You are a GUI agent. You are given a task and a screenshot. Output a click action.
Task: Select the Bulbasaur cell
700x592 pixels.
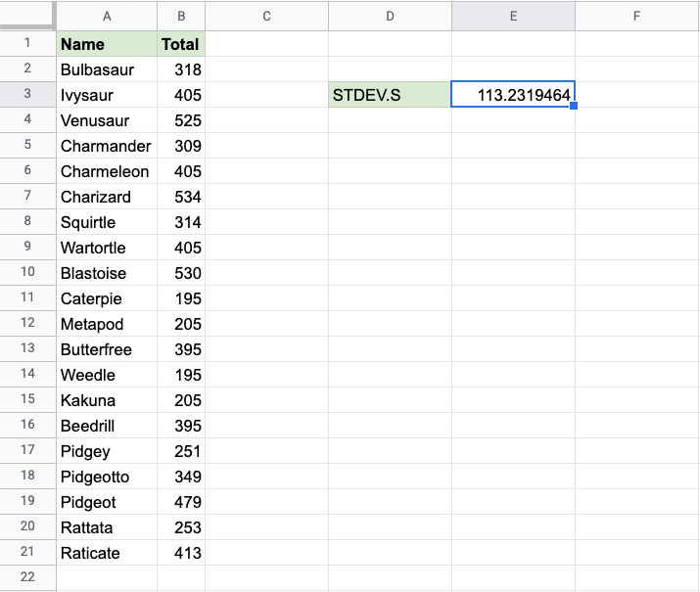click(107, 69)
